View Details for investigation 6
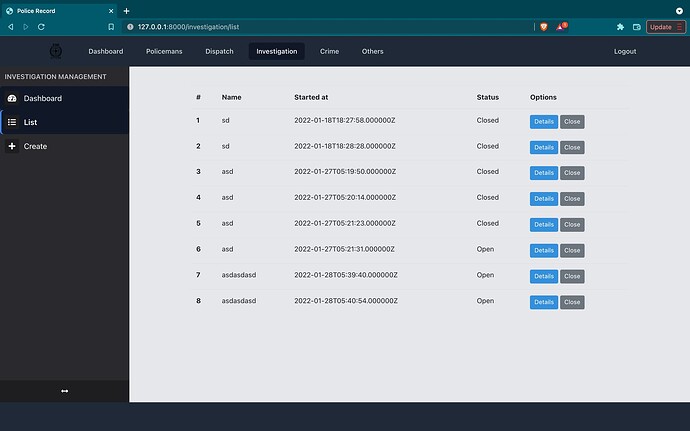This screenshot has width=690, height=431. 544,250
